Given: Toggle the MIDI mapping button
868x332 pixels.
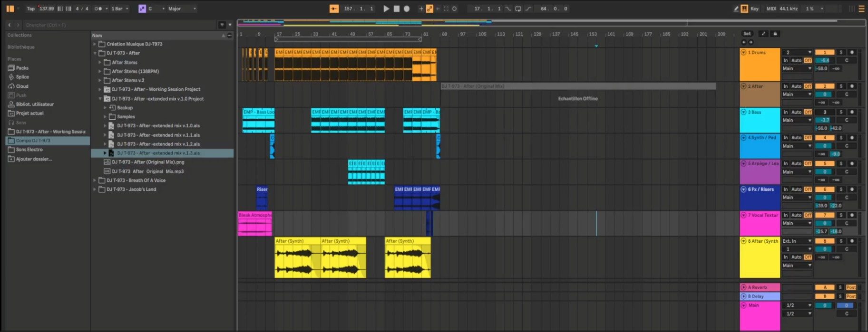Looking at the screenshot, I should [x=771, y=9].
